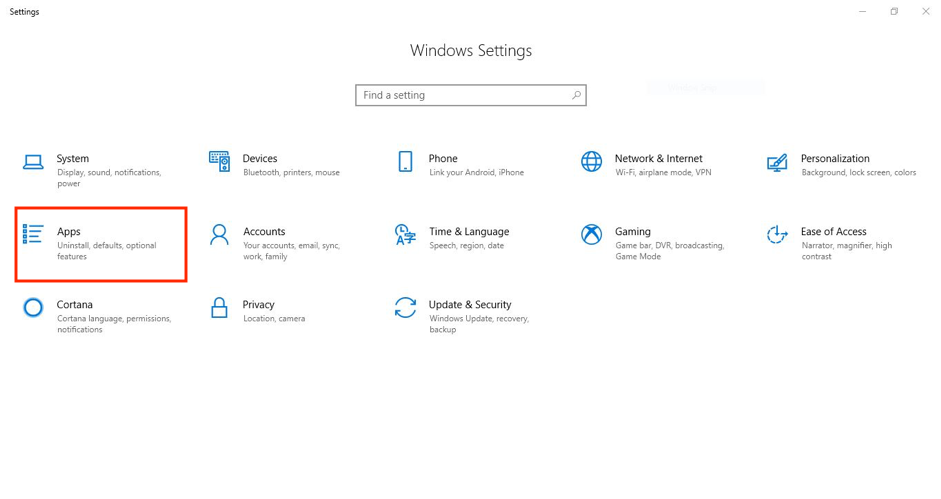Focus the Find a setting field
The width and height of the screenshot is (941, 499).
(x=470, y=95)
